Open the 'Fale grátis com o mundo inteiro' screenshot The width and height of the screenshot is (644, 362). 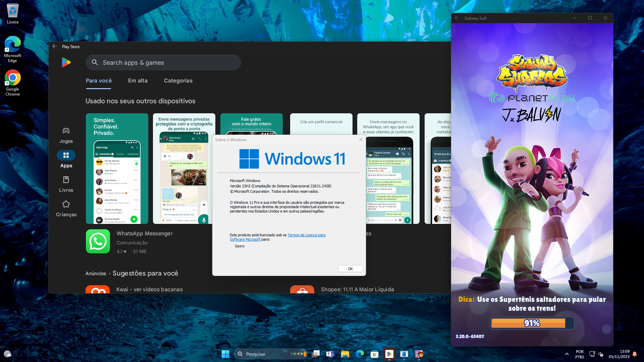point(251,124)
